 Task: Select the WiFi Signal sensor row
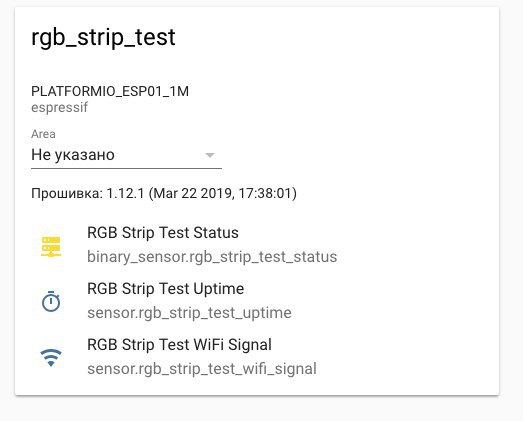(189, 357)
